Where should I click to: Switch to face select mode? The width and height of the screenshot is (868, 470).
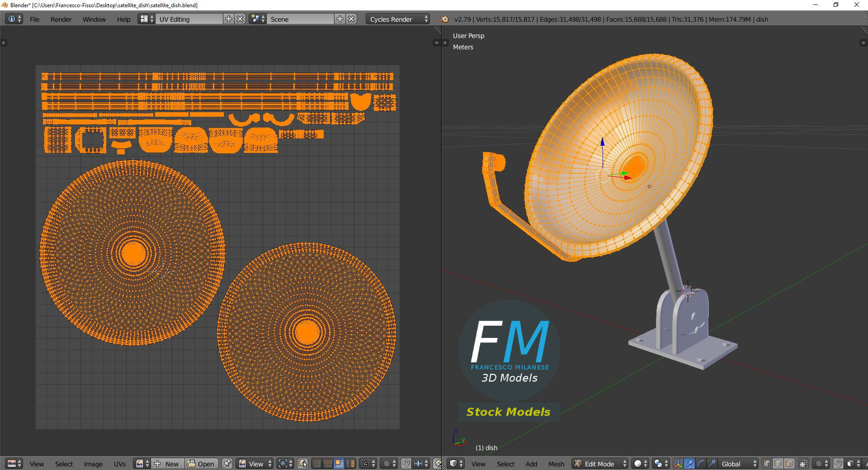pyautogui.click(x=789, y=464)
